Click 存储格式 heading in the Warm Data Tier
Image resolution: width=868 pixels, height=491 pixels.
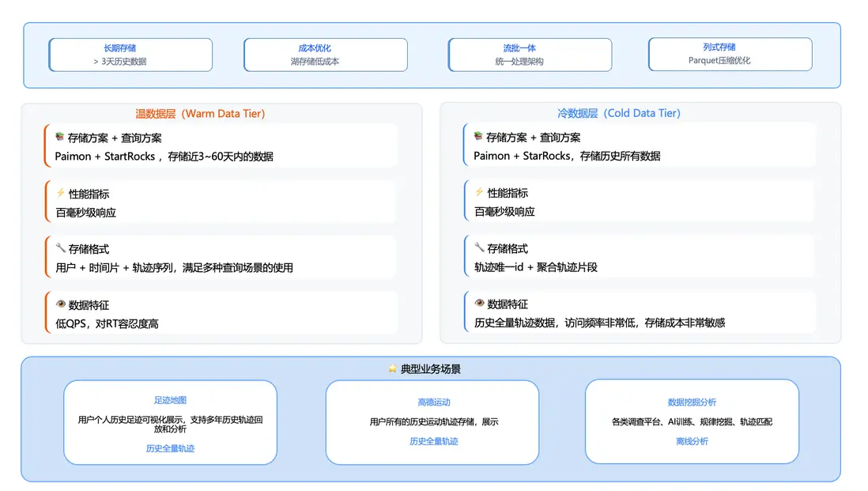(x=89, y=249)
